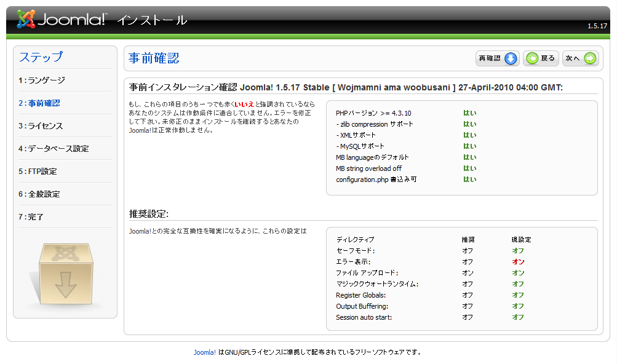Click the Output Buffering: directive label
The width and height of the screenshot is (617, 364).
click(362, 306)
